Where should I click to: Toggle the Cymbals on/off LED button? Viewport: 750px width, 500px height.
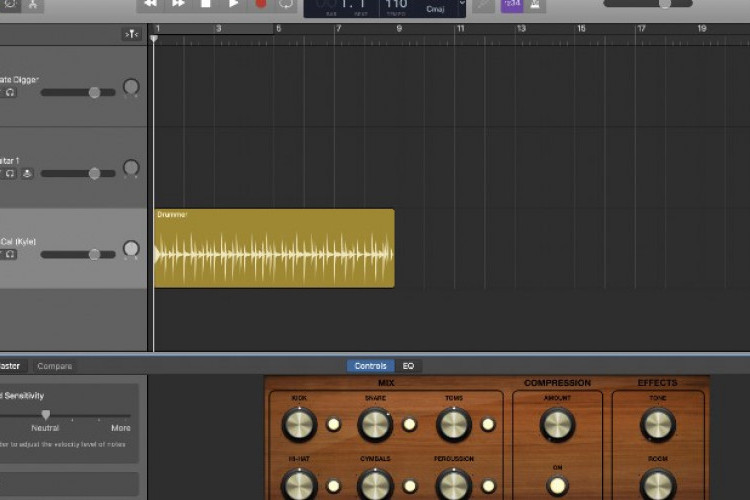[409, 486]
